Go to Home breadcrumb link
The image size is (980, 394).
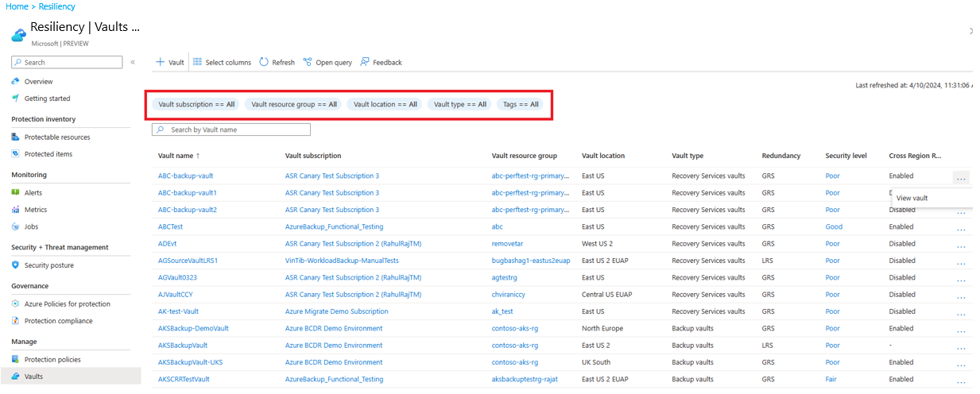[x=17, y=6]
